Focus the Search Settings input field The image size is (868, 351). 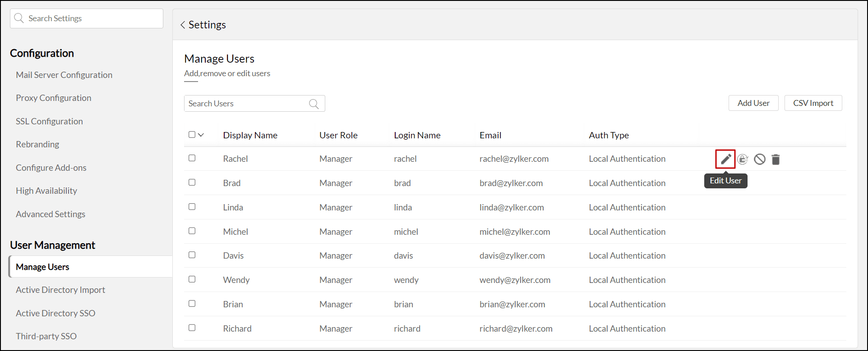pyautogui.click(x=92, y=18)
